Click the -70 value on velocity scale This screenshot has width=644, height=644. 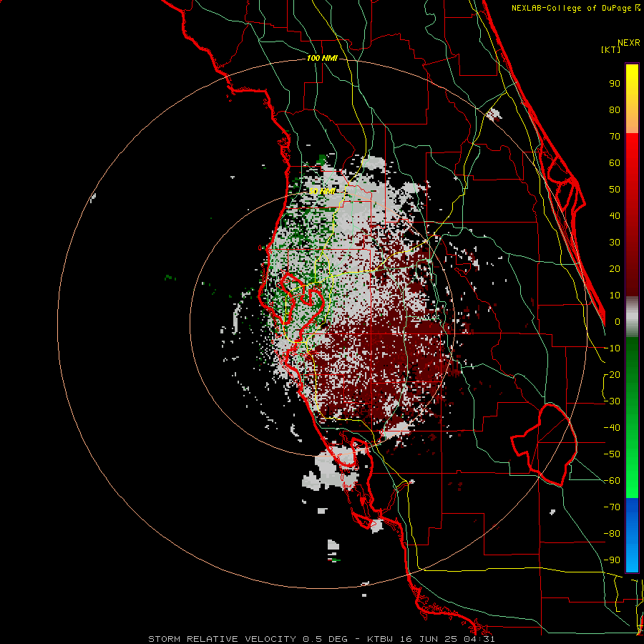(612, 507)
